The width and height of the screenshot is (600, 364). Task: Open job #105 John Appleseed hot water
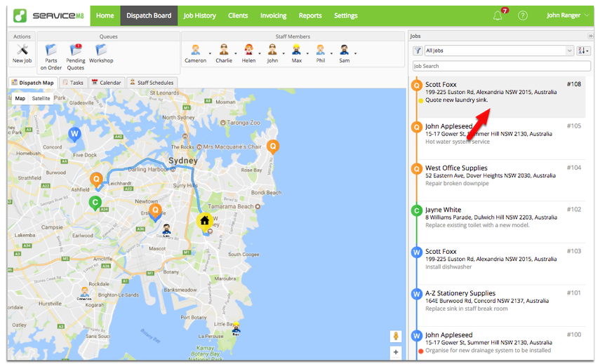[x=501, y=139]
